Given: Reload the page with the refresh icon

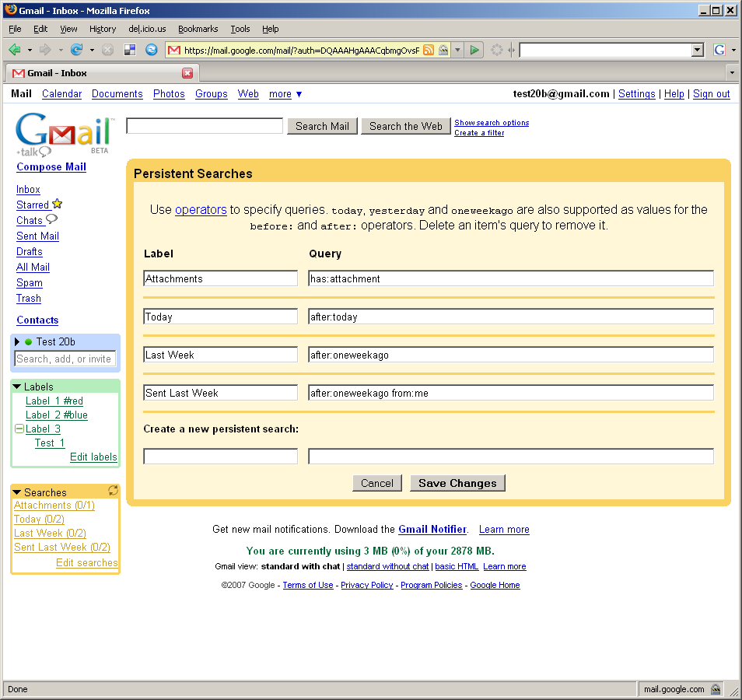Looking at the screenshot, I should click(x=76, y=50).
